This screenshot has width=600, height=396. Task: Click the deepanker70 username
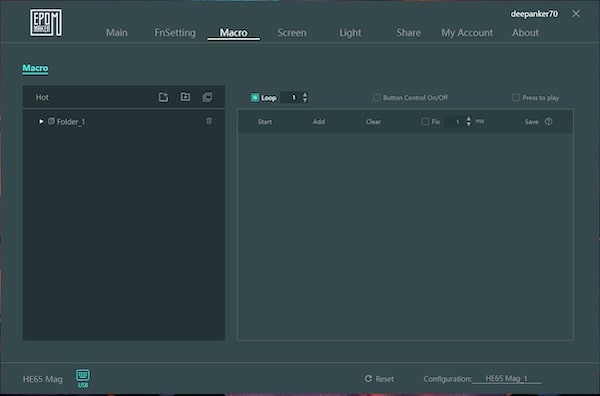pos(534,14)
